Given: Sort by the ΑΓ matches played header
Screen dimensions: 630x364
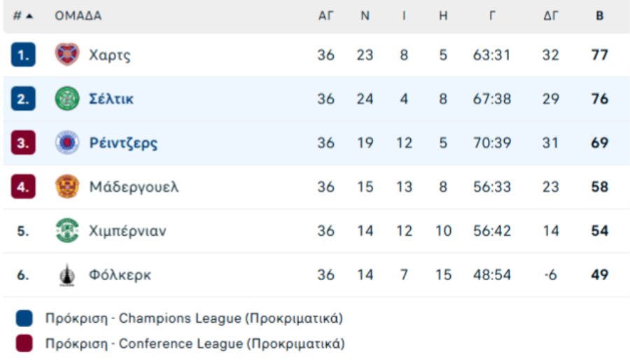Looking at the screenshot, I should point(325,15).
